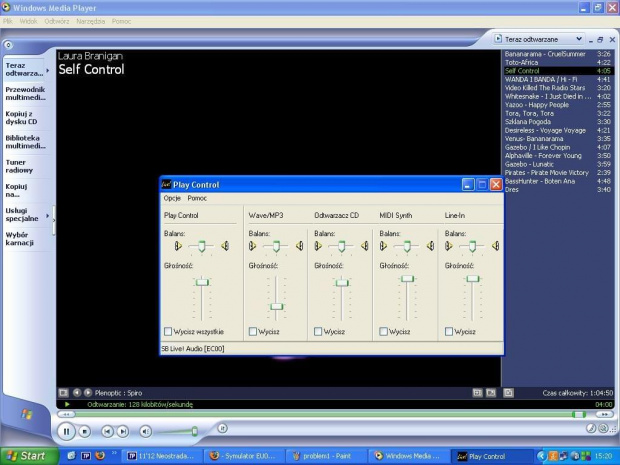Viewport: 620px width, 465px height.
Task: Open Przewodnik multimedialny sidebar tab
Action: [x=26, y=93]
